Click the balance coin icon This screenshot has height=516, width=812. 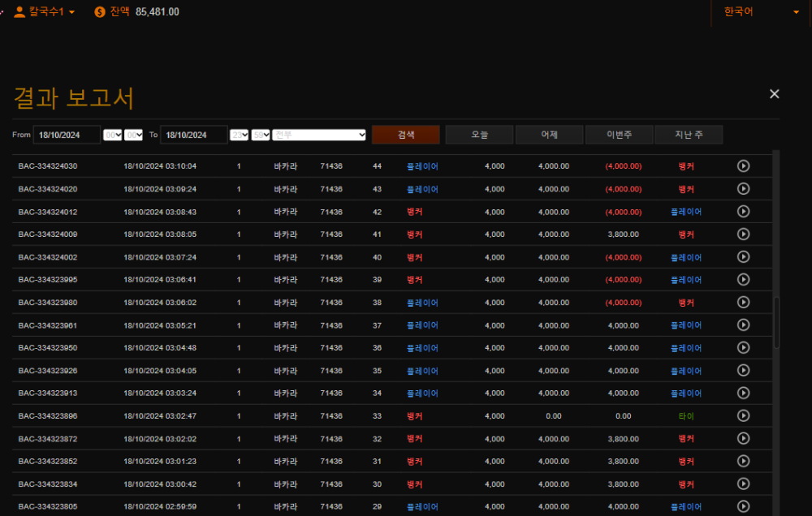coord(100,11)
